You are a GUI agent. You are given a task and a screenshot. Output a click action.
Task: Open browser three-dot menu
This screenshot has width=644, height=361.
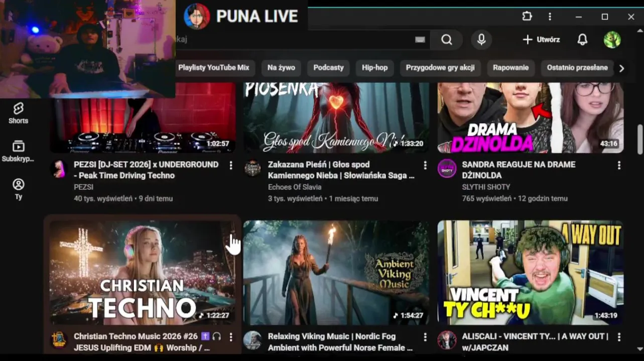click(550, 17)
